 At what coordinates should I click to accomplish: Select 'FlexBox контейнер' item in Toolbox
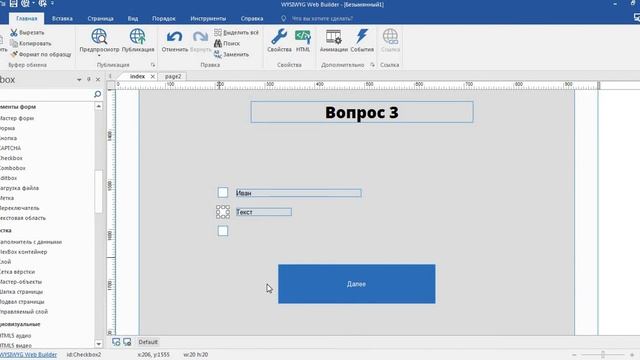click(24, 252)
